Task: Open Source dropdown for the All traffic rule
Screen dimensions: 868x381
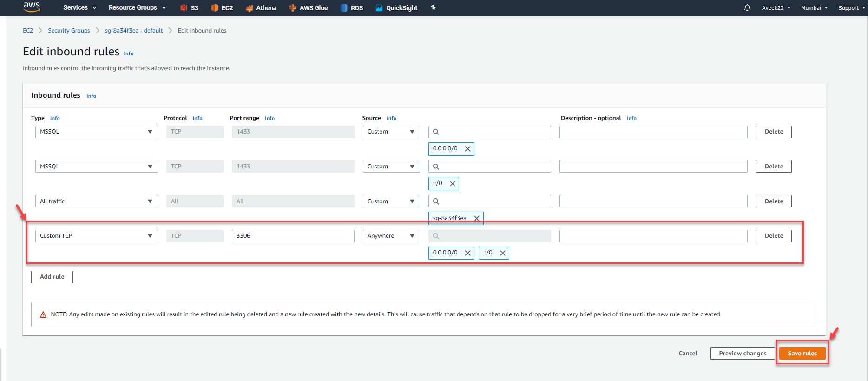Action: (391, 201)
